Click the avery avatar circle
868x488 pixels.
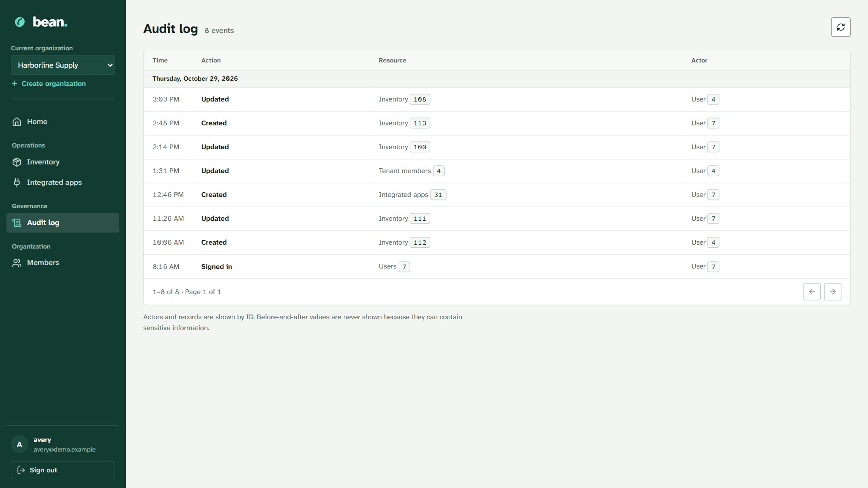(x=20, y=444)
